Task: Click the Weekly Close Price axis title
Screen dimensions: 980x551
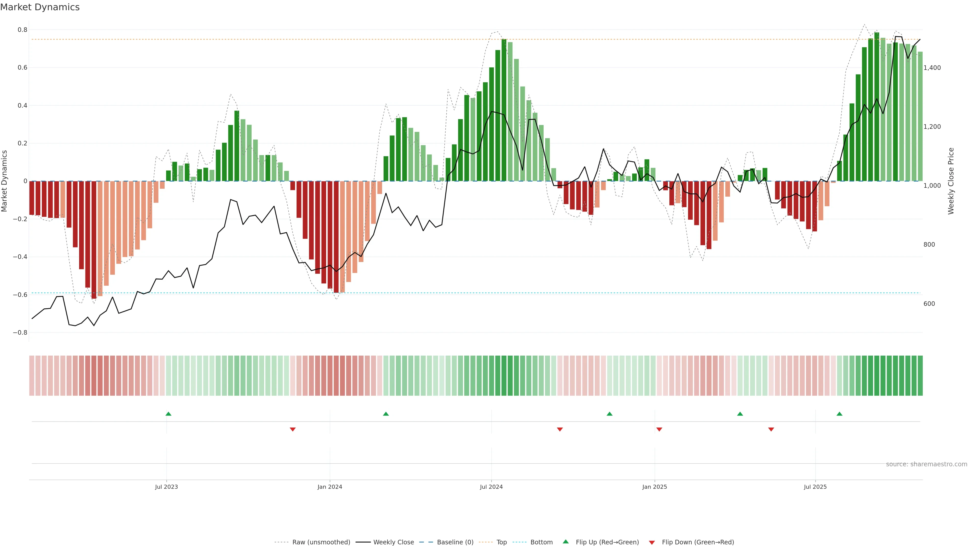Action: coord(951,181)
